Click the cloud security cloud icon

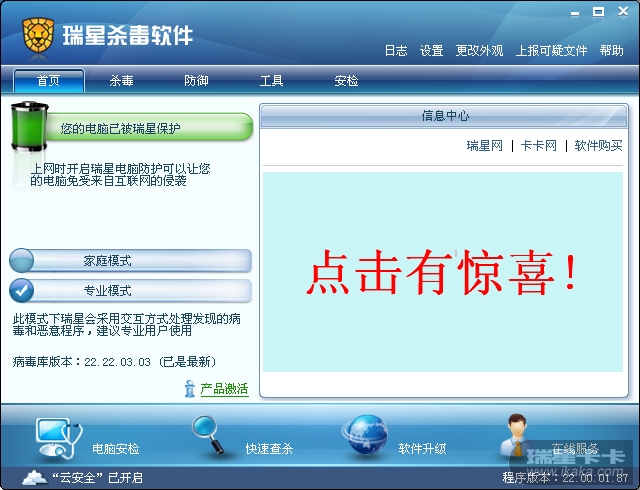click(35, 477)
